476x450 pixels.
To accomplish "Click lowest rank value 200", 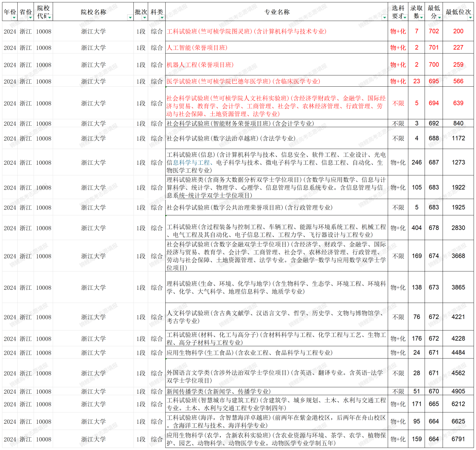I will (x=458, y=32).
